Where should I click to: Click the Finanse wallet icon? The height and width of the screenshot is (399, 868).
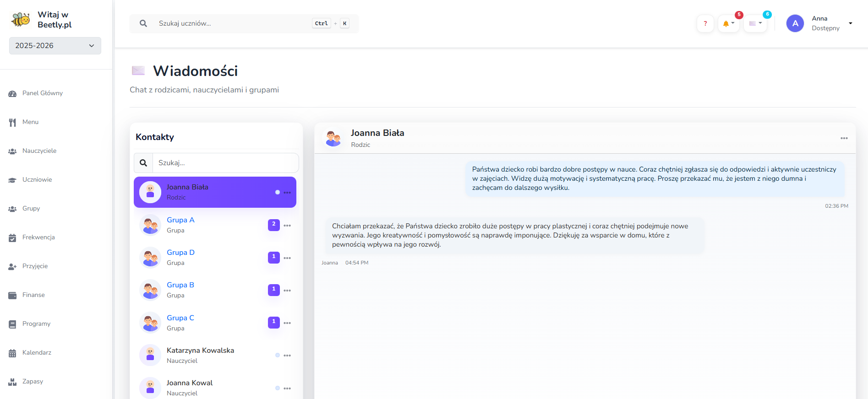pos(12,295)
